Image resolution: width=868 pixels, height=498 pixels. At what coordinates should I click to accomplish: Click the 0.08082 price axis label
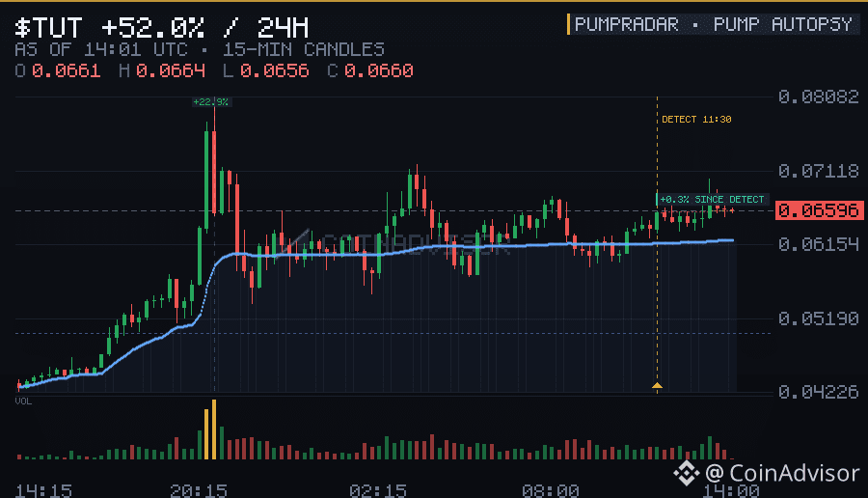point(818,97)
